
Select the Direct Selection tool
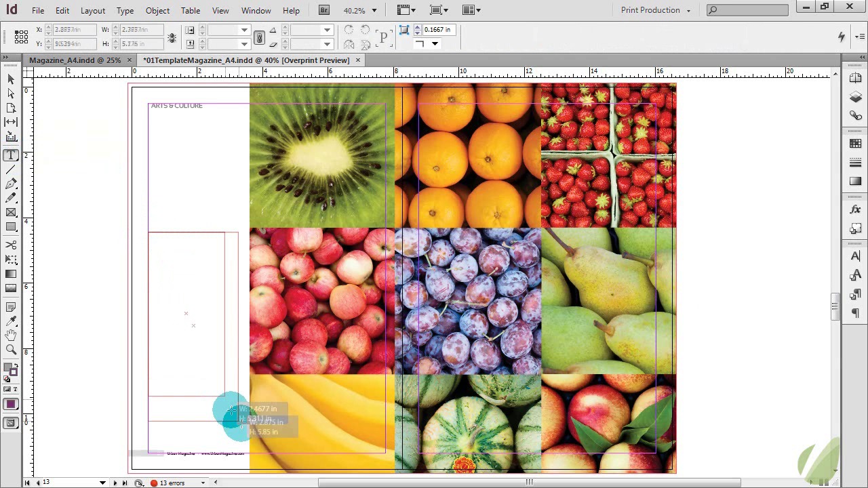coord(11,94)
